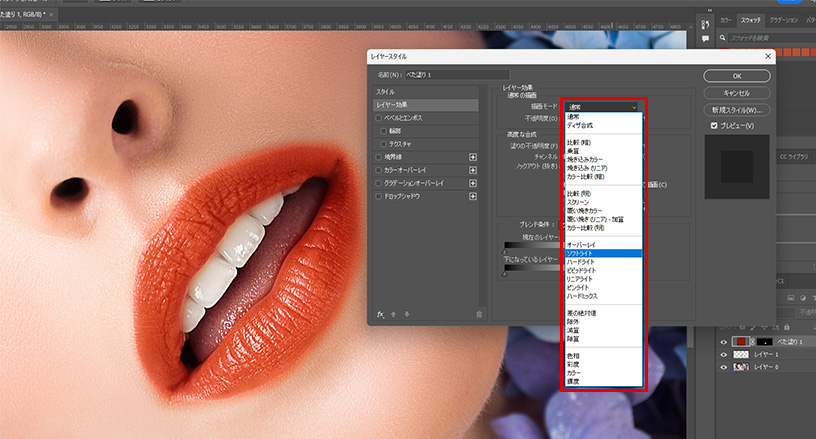Add another グラデーションオーバーレイ with plus icon
This screenshot has width=816, height=439.
point(473,184)
